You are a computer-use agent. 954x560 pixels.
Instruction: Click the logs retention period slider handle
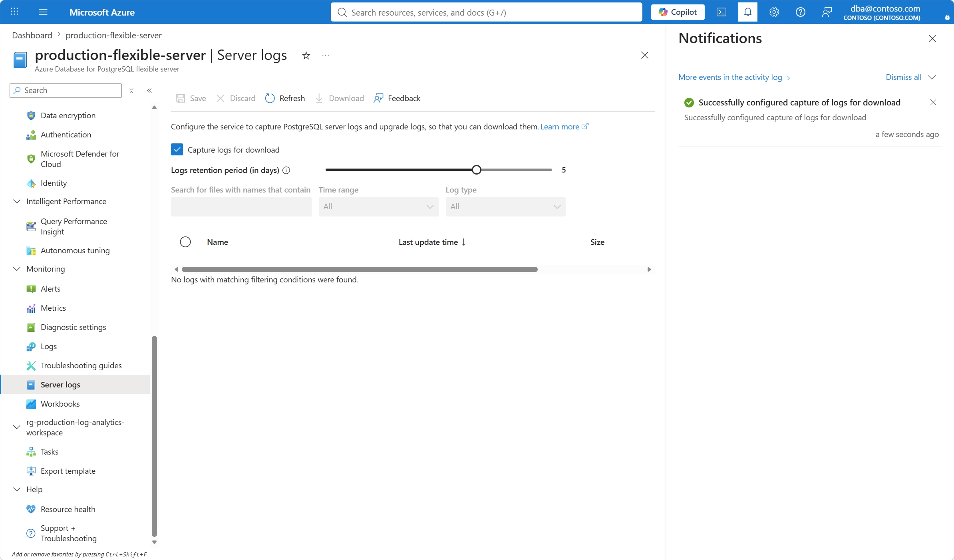[476, 170]
